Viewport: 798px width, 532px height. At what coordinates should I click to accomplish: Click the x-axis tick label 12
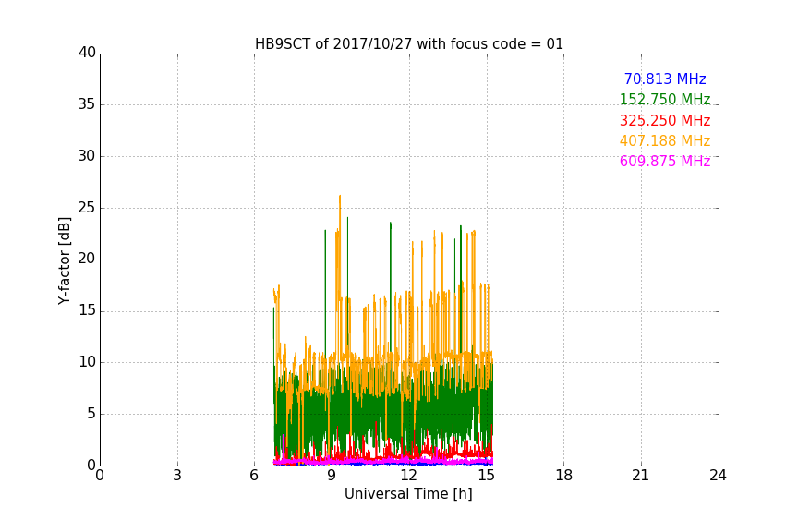click(x=408, y=476)
